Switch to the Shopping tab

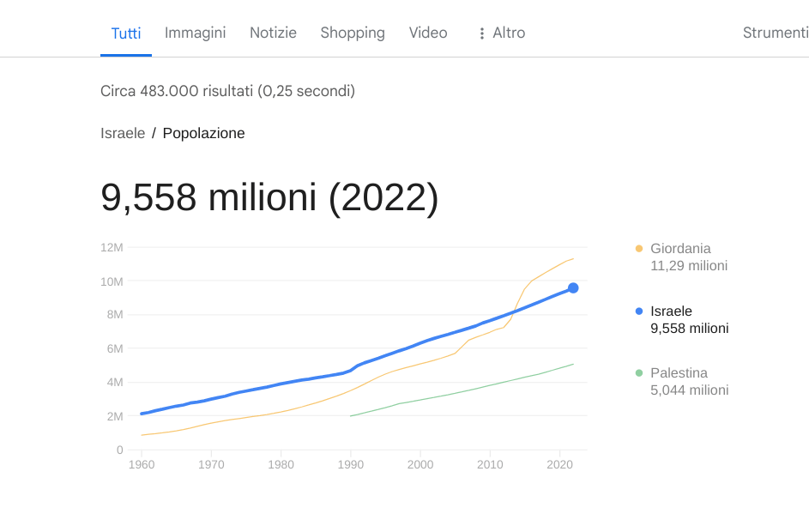click(353, 33)
